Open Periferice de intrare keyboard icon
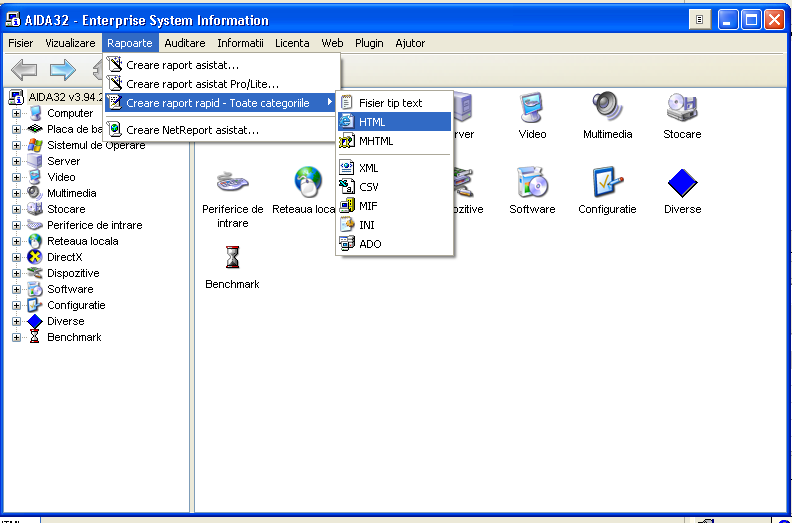792x523 pixels. [232, 182]
